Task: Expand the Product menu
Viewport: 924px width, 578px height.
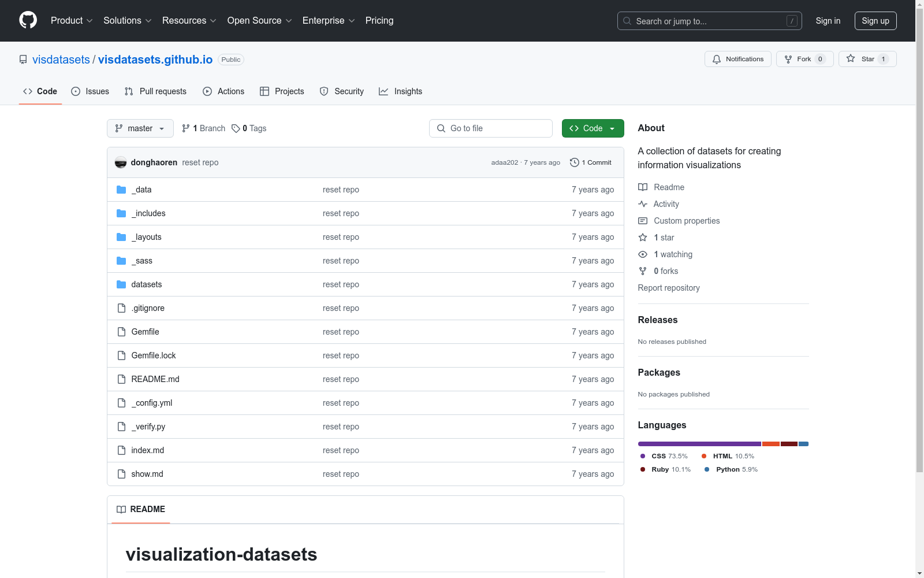Action: (72, 20)
